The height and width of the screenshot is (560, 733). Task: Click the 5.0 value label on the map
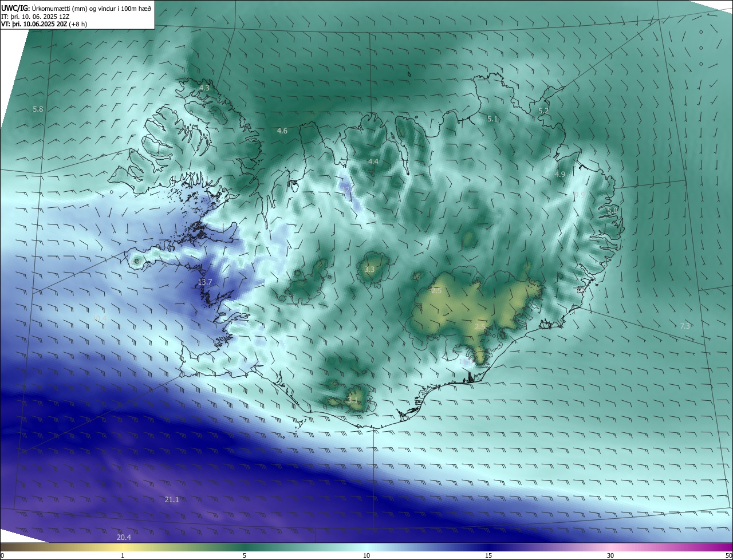tap(612, 211)
